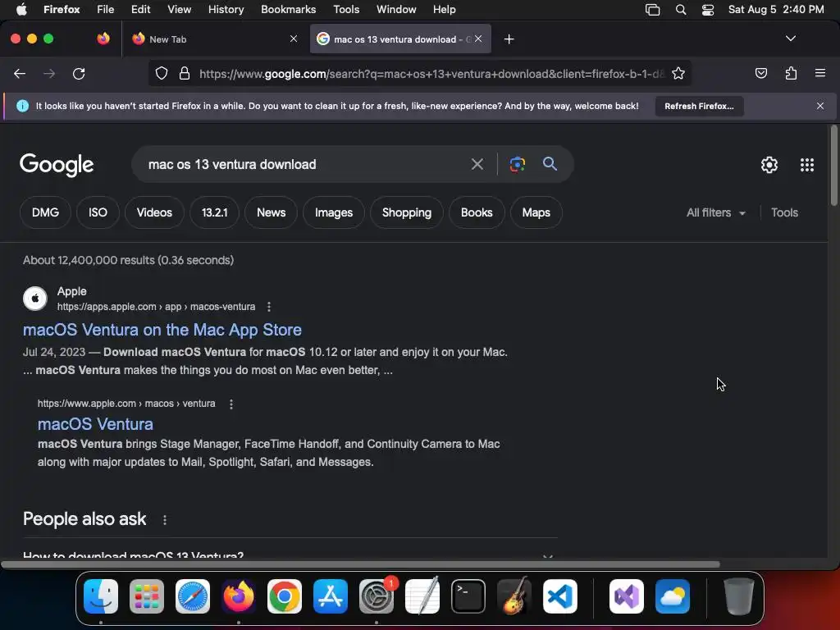
Task: Open the Apple menu
Action: pyautogui.click(x=21, y=10)
